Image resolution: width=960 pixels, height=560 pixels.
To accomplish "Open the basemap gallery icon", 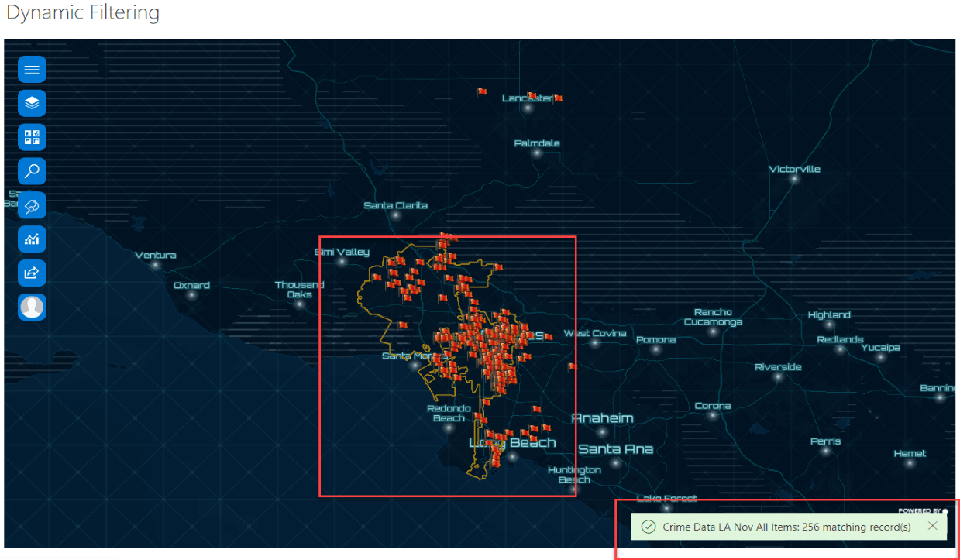I will pos(32,138).
